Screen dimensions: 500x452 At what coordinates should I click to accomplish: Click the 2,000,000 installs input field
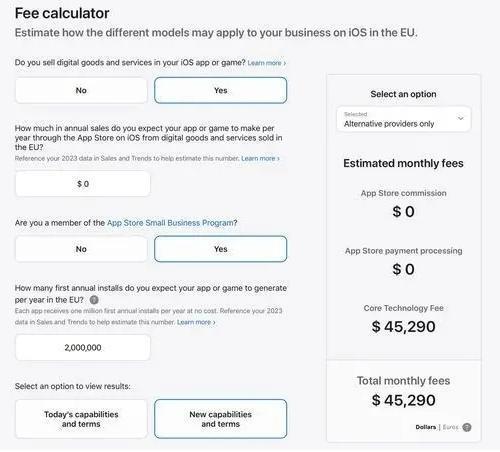(83, 348)
